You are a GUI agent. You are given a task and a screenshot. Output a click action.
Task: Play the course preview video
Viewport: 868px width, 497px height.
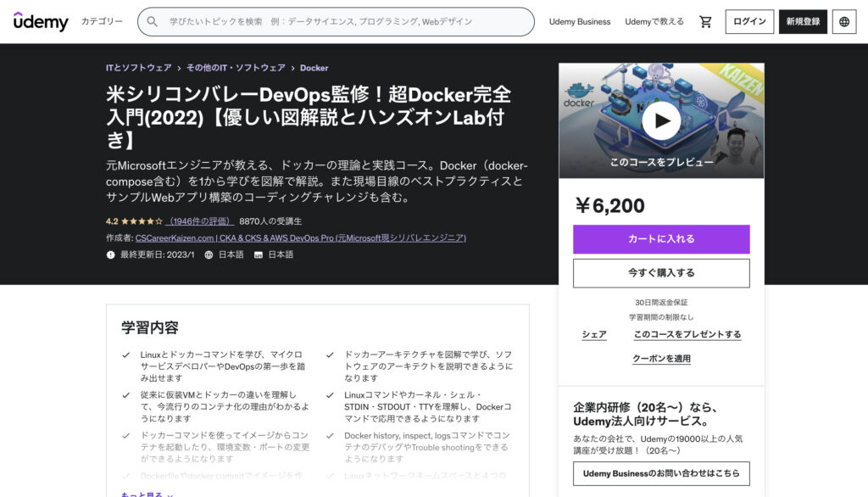661,120
